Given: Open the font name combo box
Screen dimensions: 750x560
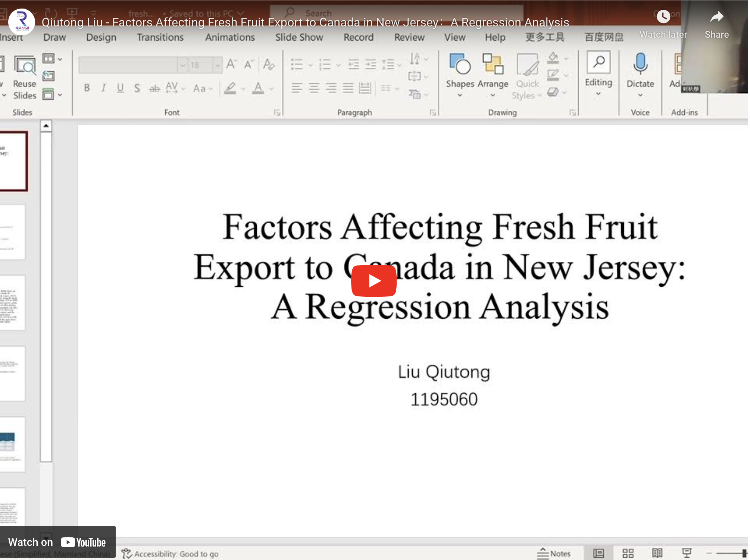Looking at the screenshot, I should [132, 65].
